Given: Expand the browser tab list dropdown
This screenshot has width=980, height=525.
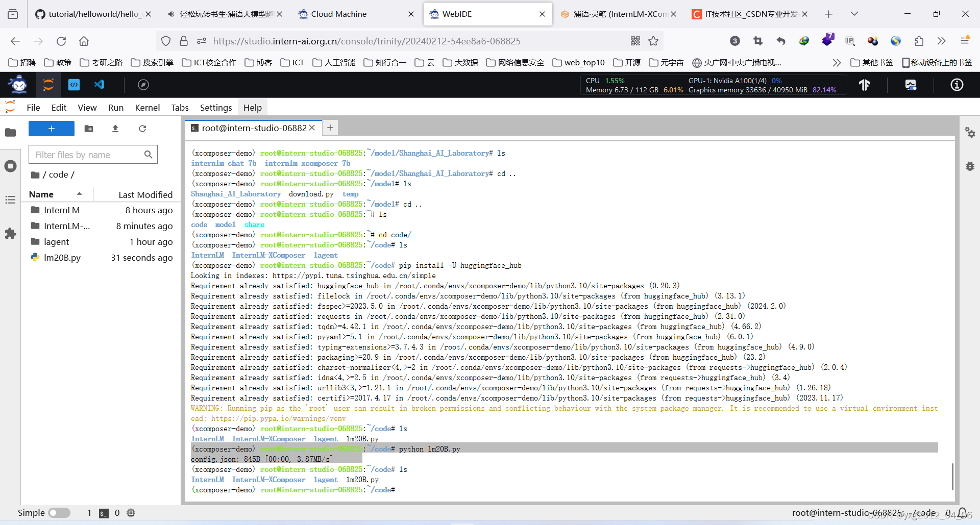Looking at the screenshot, I should click(854, 14).
